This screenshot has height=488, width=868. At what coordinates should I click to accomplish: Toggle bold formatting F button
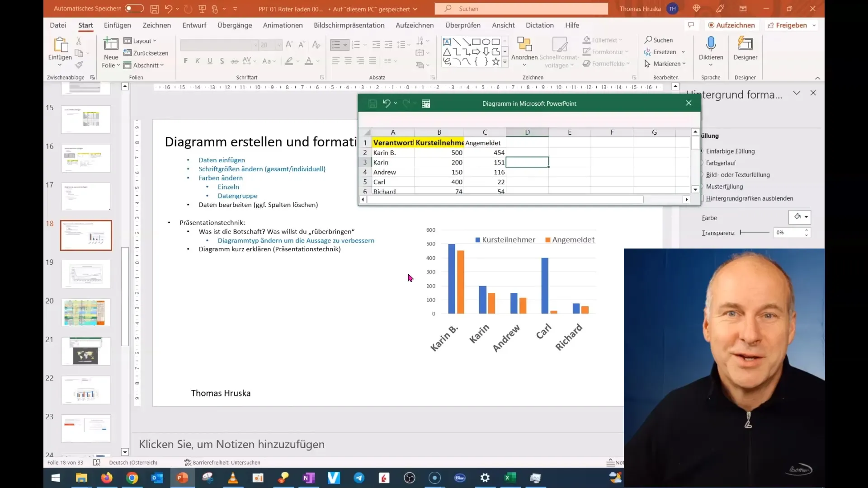[x=185, y=61]
